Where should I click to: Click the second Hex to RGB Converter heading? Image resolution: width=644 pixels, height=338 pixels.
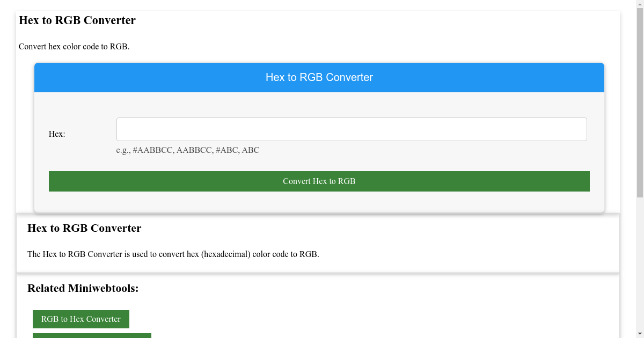pos(84,228)
